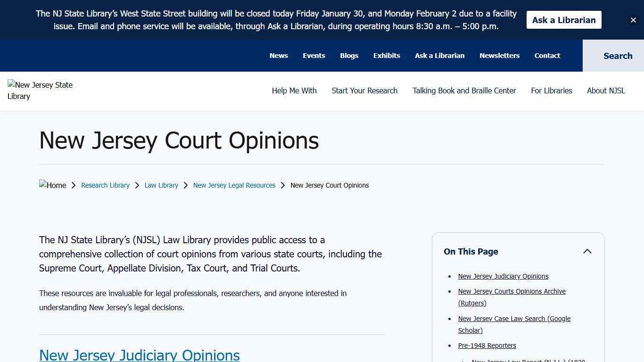Viewport: 644px width, 362px height.
Task: Go to the Contact page
Action: coord(547,56)
